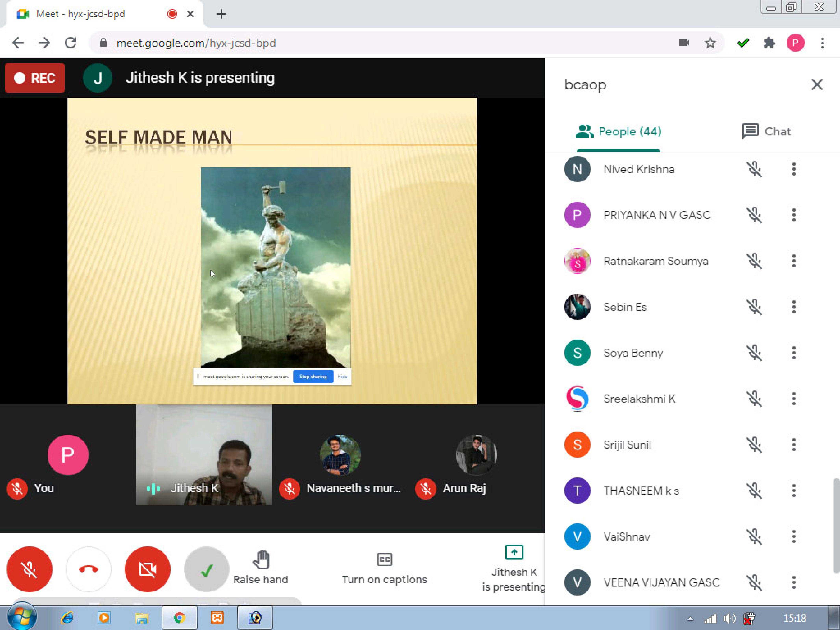Open the Jithesh K is presenting control

tap(513, 569)
